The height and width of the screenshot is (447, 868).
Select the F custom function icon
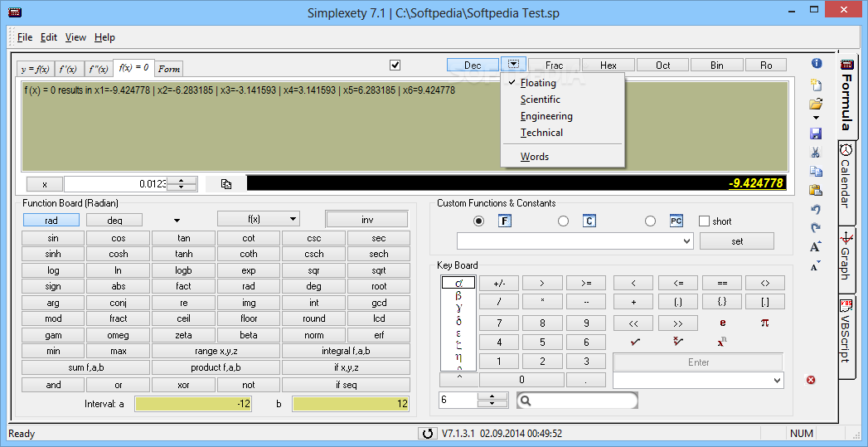[504, 221]
